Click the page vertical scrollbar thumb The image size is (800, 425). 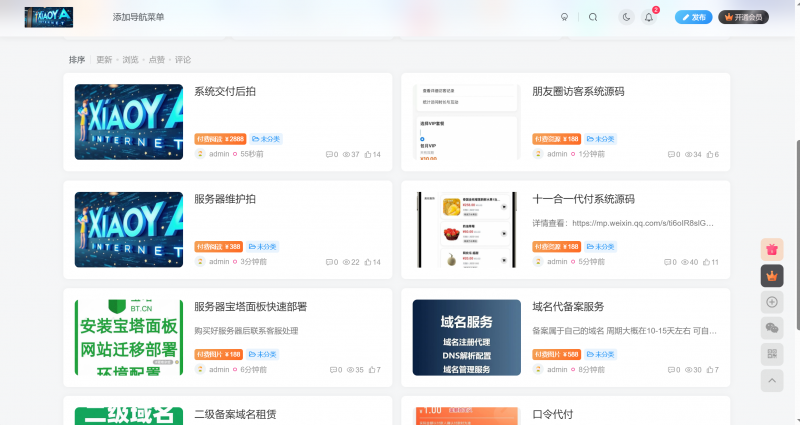797,235
